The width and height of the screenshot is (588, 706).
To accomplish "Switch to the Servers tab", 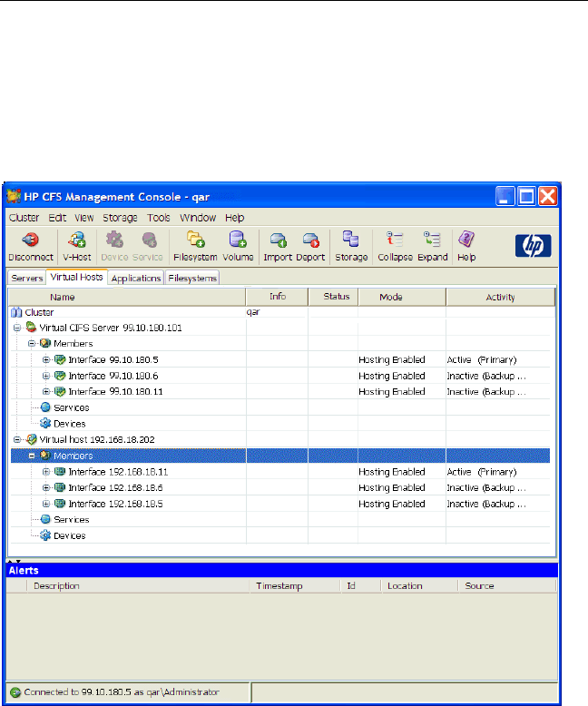I will click(x=27, y=278).
